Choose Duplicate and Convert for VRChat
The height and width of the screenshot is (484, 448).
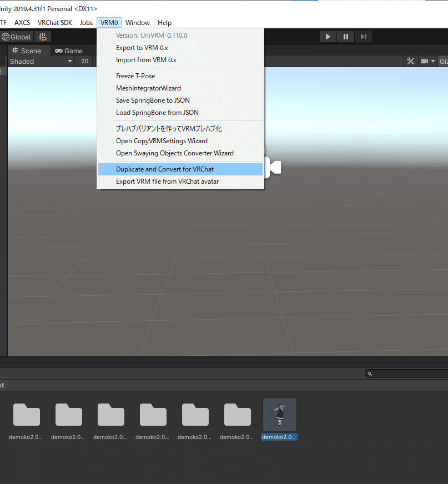point(180,169)
